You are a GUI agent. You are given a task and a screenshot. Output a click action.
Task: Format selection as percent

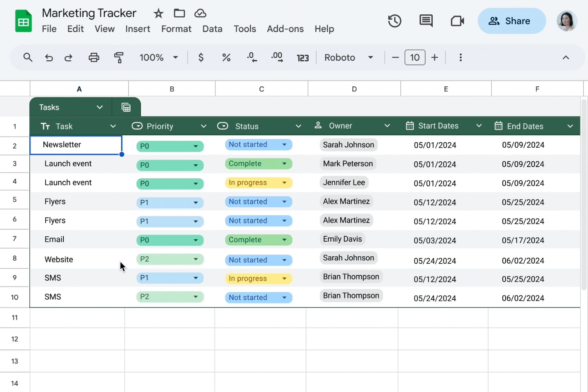[x=226, y=57]
